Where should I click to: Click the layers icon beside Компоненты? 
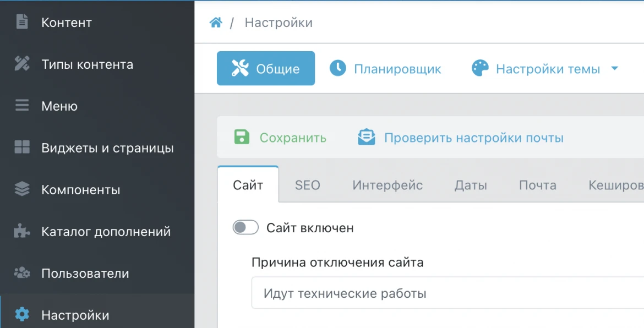(x=21, y=189)
